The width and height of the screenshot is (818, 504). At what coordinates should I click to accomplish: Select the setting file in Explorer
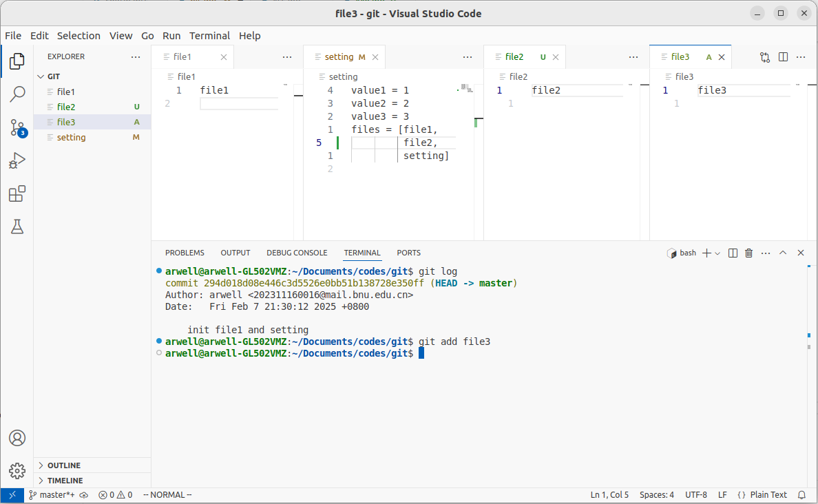72,138
